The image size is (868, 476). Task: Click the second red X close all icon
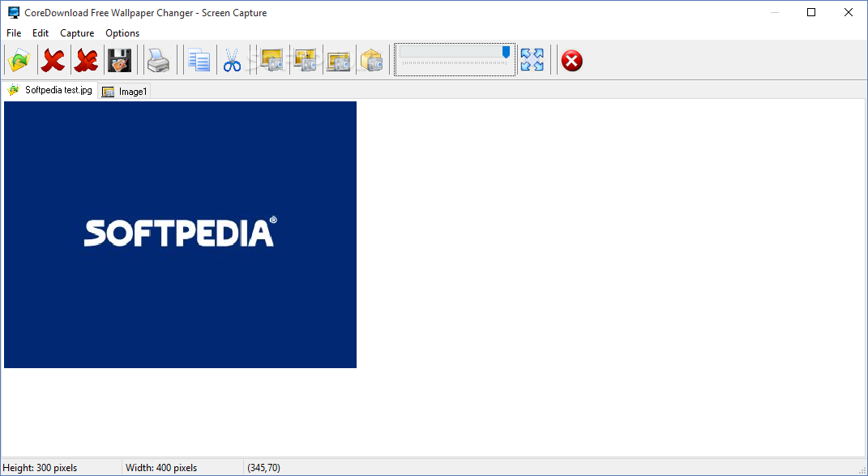(86, 60)
